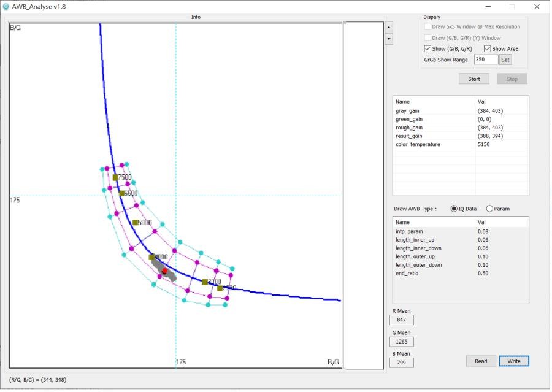
Task: Click the 3000 color temperature marker square
Action: pyautogui.click(x=205, y=282)
